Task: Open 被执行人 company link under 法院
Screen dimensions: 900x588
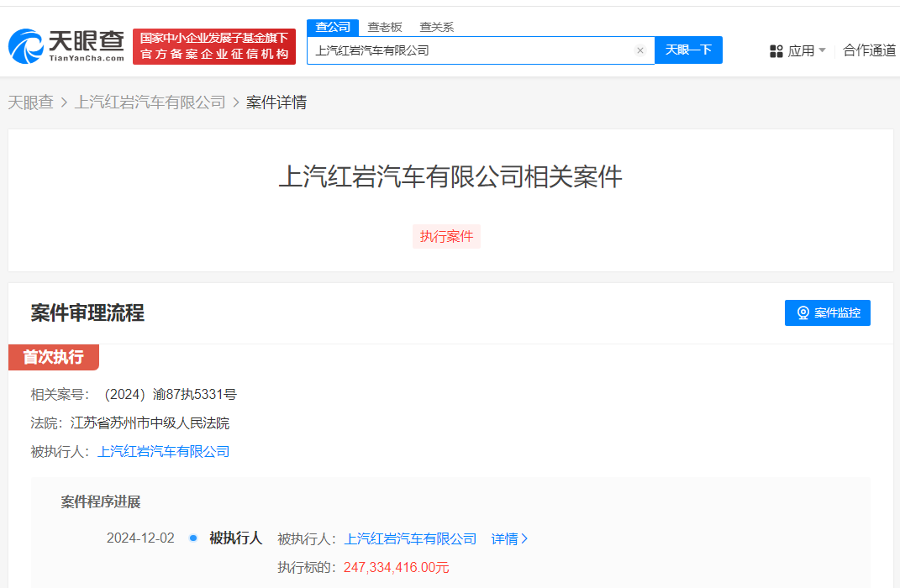Action: (164, 451)
